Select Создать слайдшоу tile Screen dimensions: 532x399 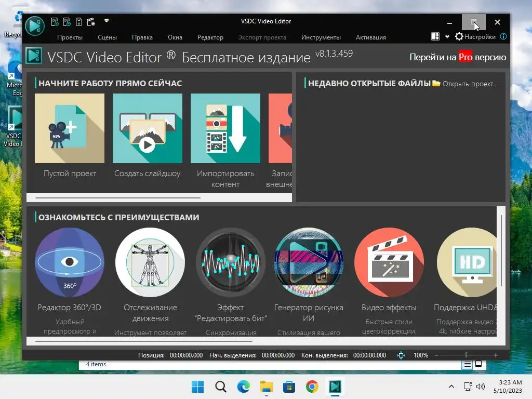(147, 128)
